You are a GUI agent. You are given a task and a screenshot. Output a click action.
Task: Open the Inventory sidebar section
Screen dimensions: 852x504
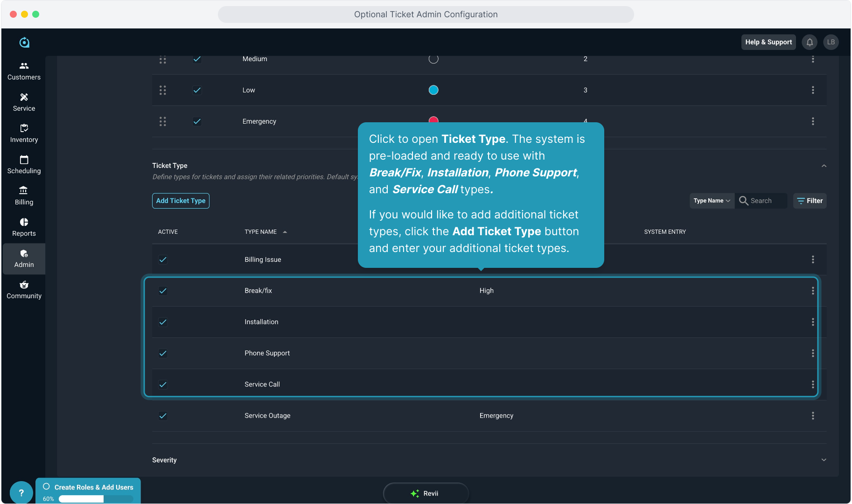(x=24, y=133)
